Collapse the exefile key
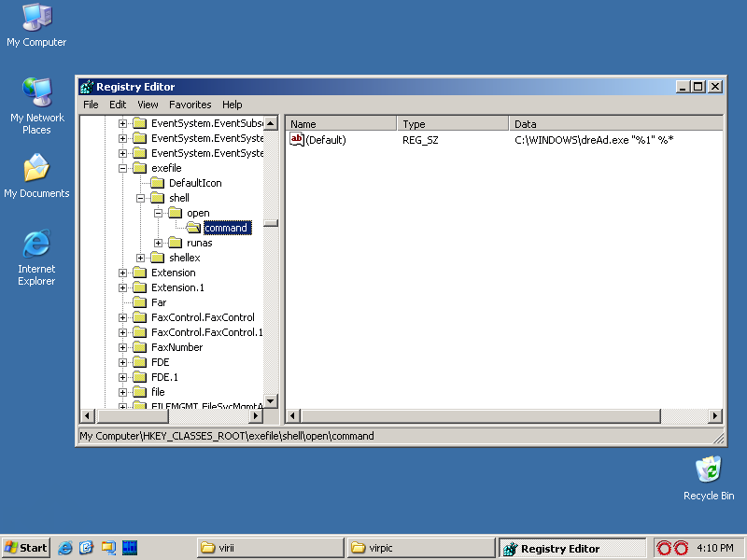747x560 pixels. 122,168
